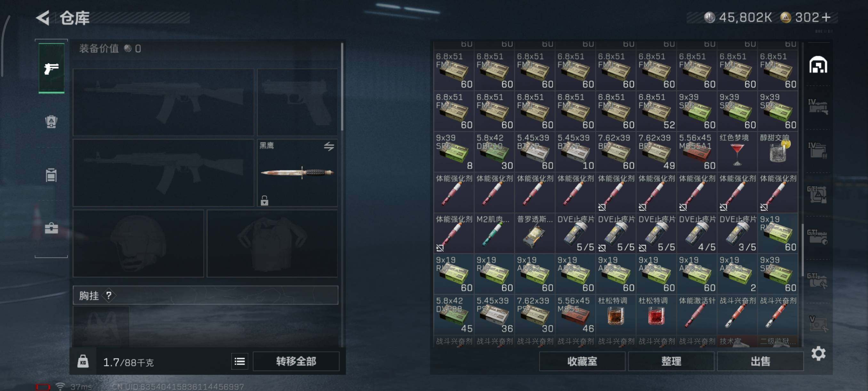
Task: Select the level V storage expansion icon
Action: point(818,324)
